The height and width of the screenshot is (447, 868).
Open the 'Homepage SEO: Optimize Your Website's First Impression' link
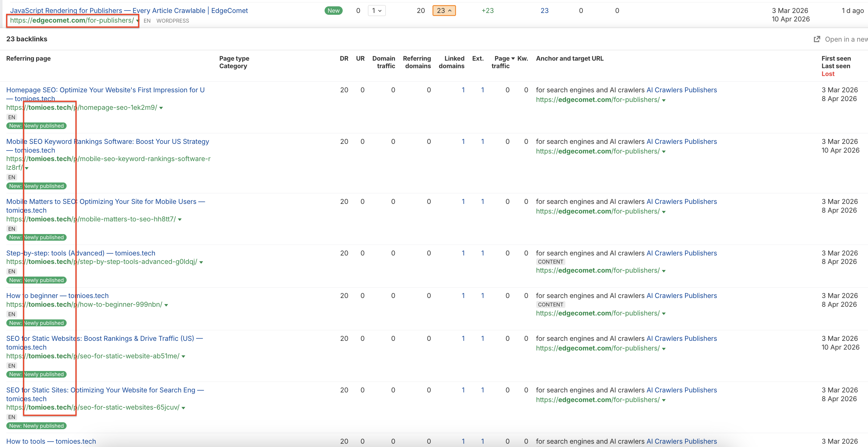click(x=105, y=90)
